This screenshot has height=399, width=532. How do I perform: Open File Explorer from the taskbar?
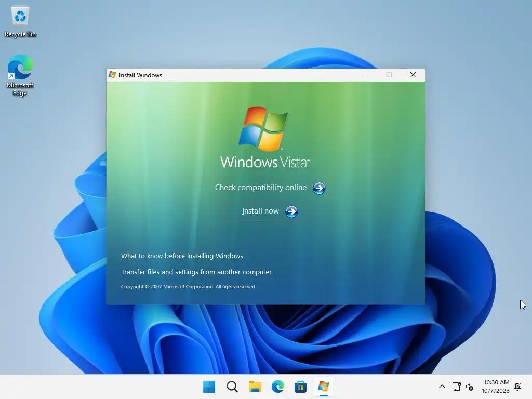(255, 387)
